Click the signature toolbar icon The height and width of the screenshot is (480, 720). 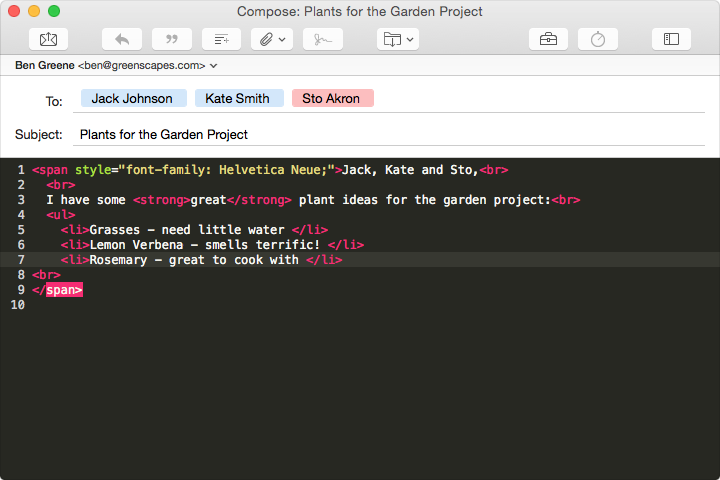click(323, 39)
